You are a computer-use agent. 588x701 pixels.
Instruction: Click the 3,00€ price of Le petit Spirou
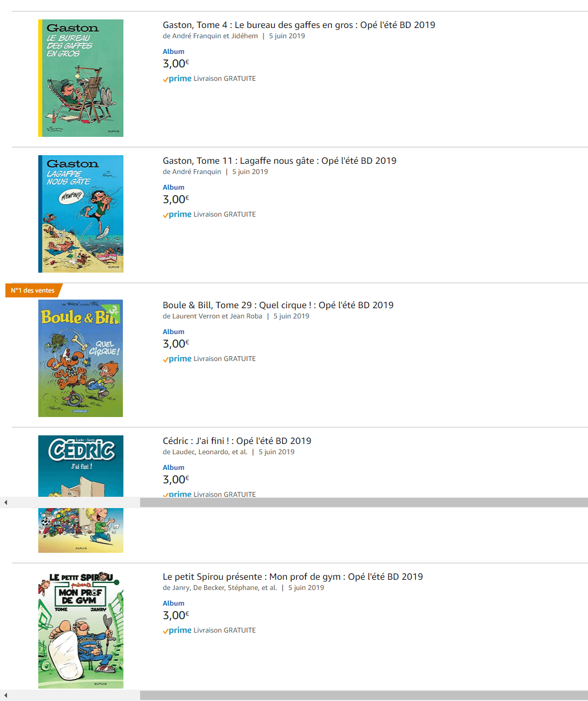click(x=176, y=615)
